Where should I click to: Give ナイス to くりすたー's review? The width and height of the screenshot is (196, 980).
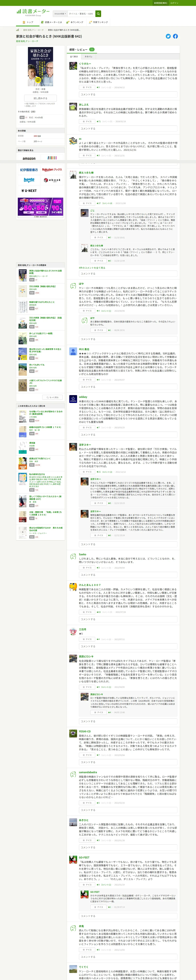(x=87, y=88)
